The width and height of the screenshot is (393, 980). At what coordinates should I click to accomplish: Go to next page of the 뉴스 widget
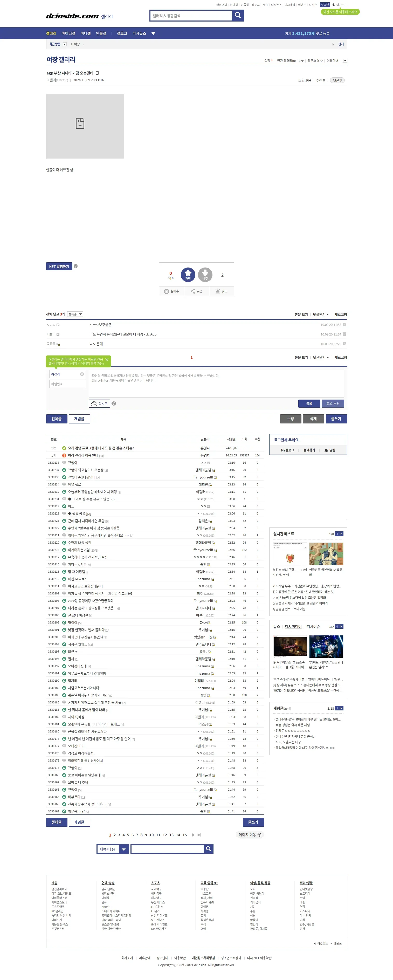coord(341,626)
